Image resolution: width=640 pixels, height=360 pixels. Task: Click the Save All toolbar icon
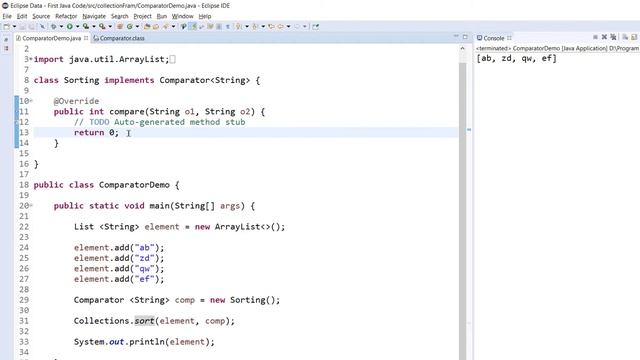31,27
